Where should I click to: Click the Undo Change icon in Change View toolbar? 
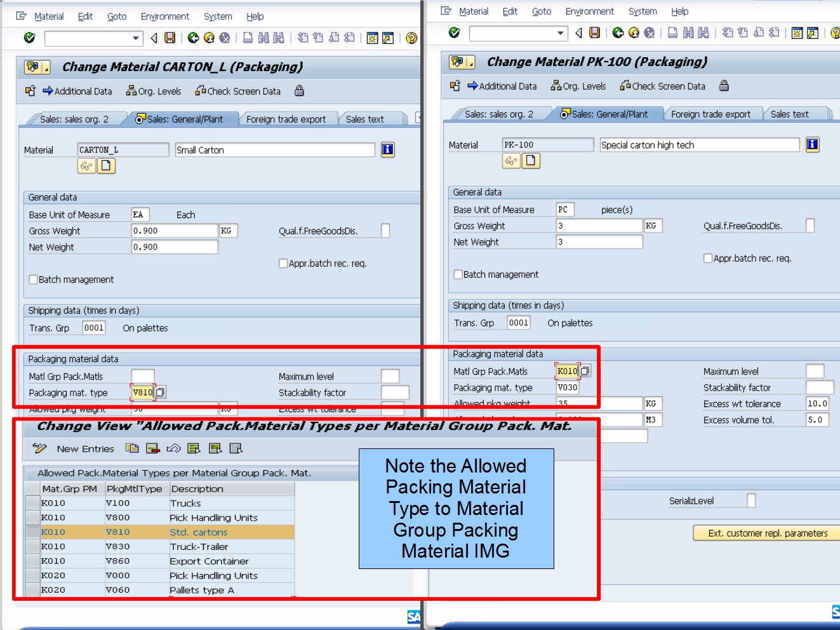(x=173, y=448)
